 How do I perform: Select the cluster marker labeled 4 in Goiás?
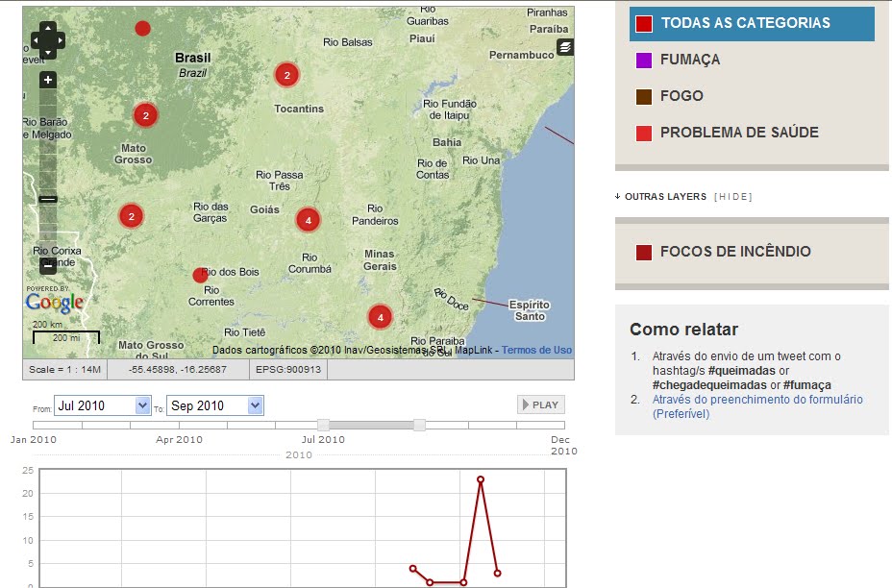[309, 220]
